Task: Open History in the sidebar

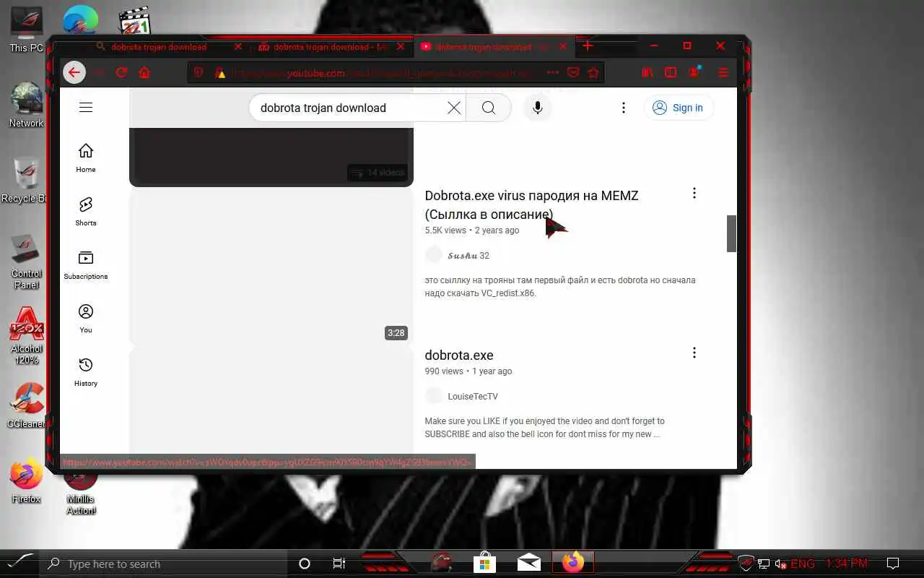Action: click(x=86, y=371)
